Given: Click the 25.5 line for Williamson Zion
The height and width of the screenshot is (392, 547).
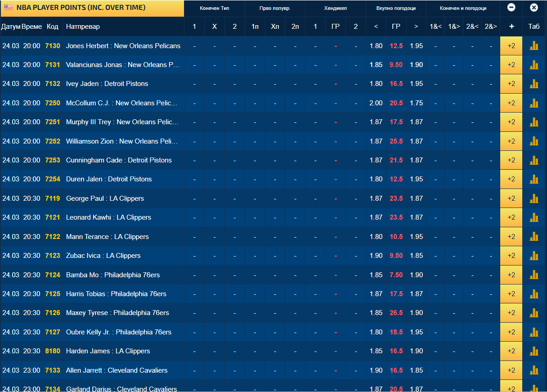Looking at the screenshot, I should [396, 141].
